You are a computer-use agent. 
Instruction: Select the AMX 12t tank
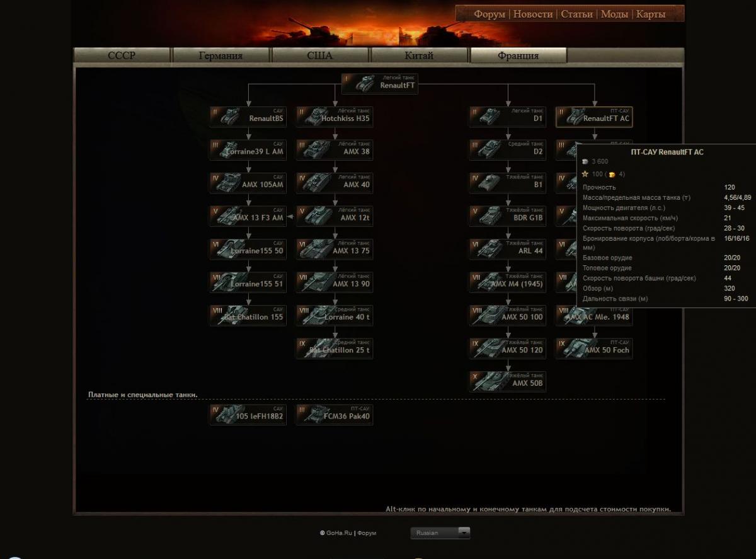point(335,216)
